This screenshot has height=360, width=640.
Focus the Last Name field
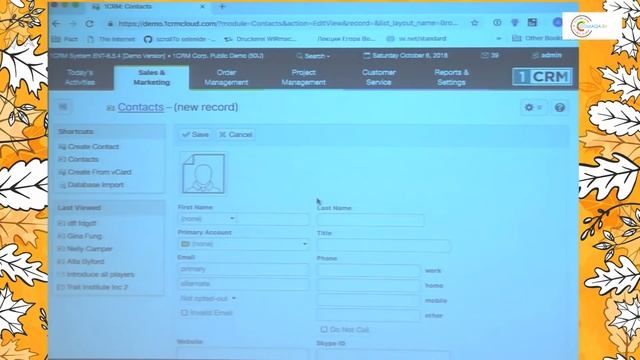(371, 220)
